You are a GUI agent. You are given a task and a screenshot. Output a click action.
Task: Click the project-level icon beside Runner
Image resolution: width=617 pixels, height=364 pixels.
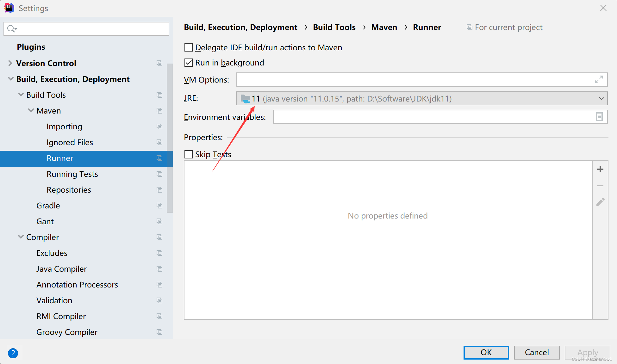(x=159, y=158)
